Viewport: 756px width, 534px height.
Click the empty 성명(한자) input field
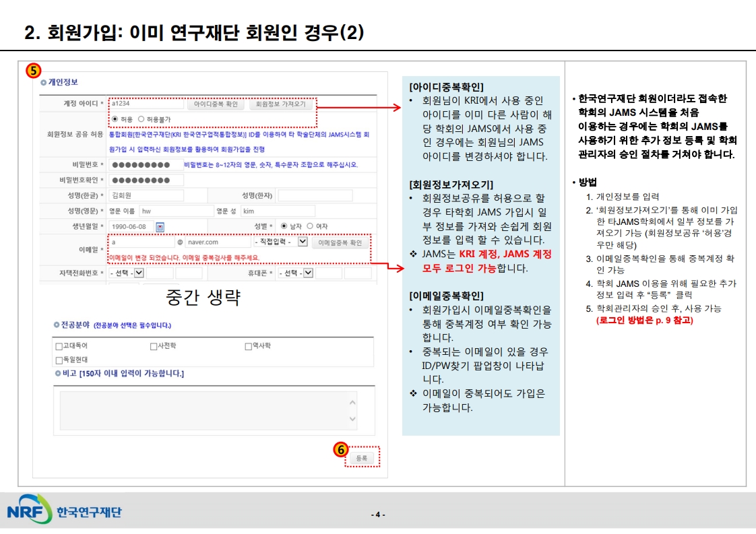(x=315, y=196)
